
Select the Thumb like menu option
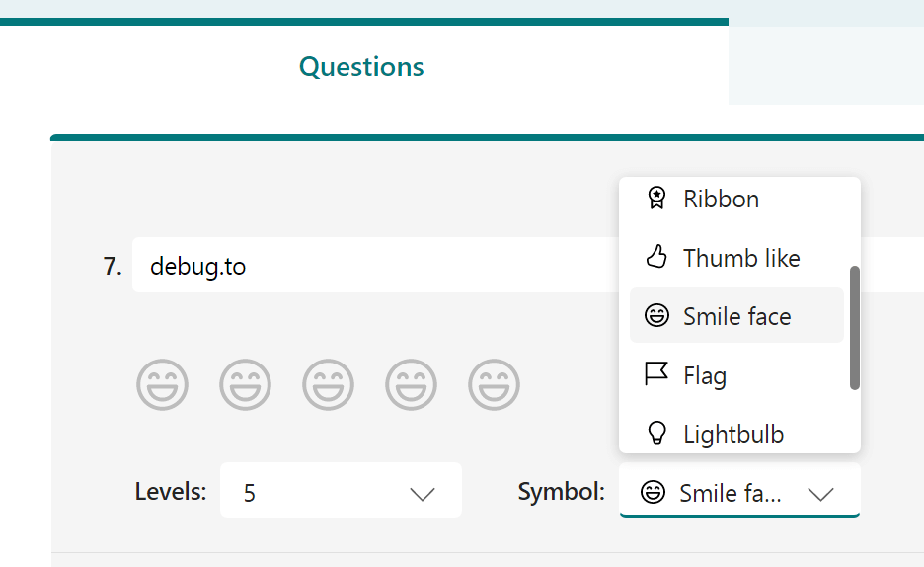[x=741, y=258]
